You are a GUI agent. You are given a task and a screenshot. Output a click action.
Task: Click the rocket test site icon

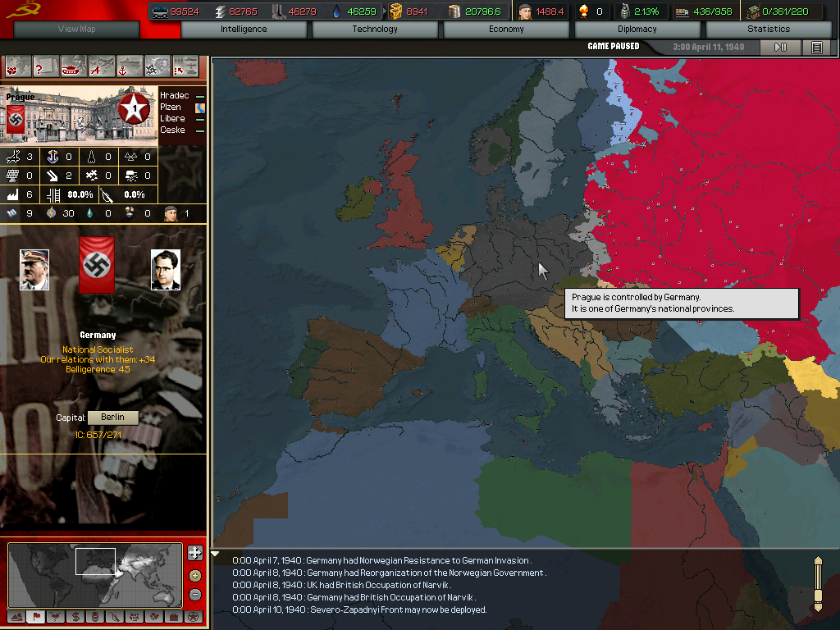(92, 157)
